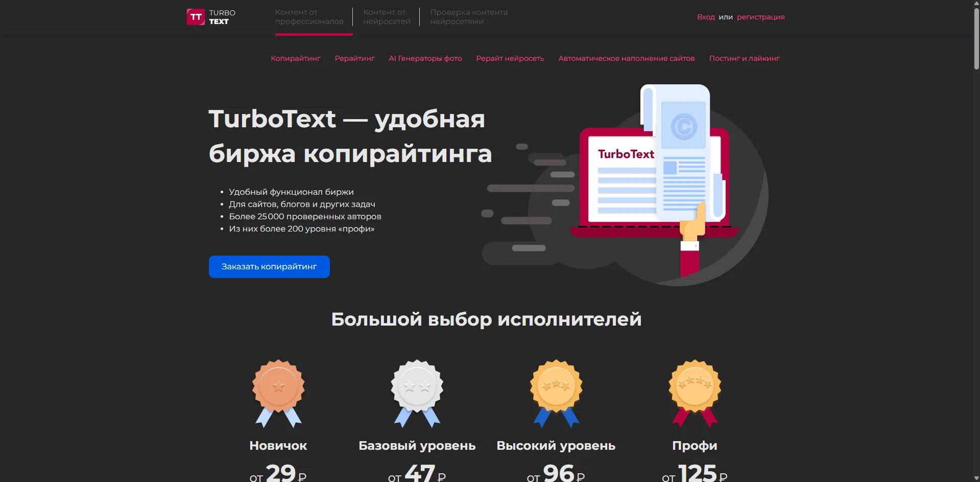980x482 pixels.
Task: Switch to Контент от нейросетей tab
Action: (x=387, y=17)
